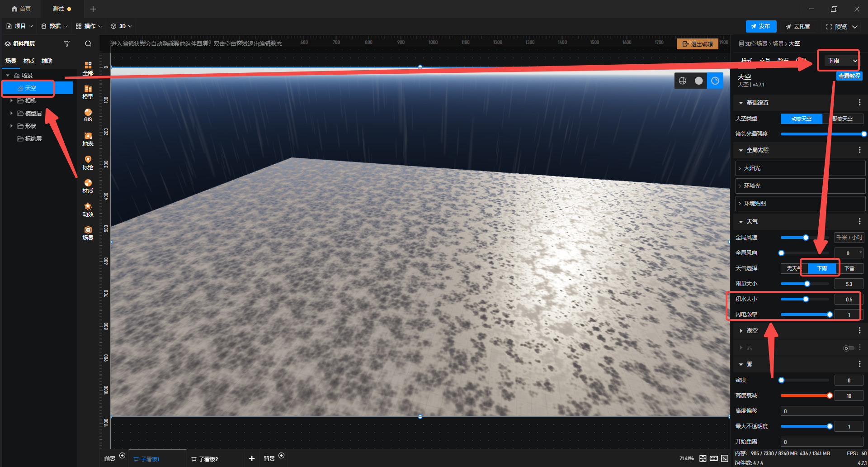Click the 高度偏移 input field
Viewport: 868px width, 467px height.
coord(821,411)
